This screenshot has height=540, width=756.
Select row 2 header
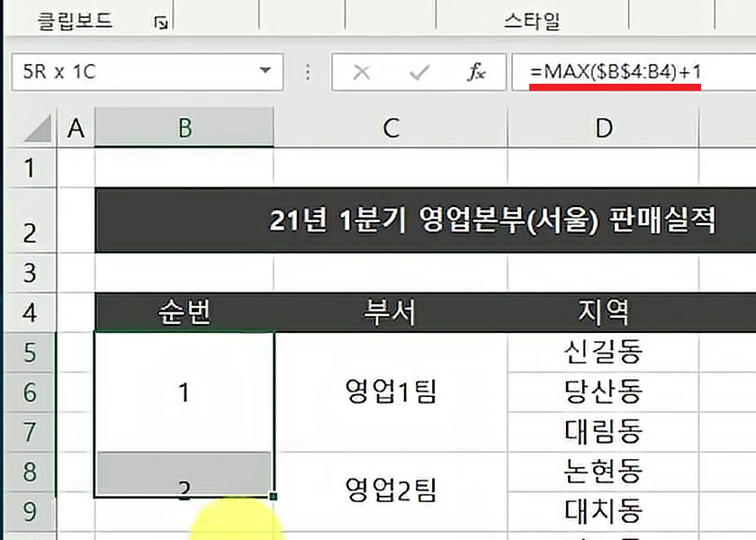click(30, 220)
